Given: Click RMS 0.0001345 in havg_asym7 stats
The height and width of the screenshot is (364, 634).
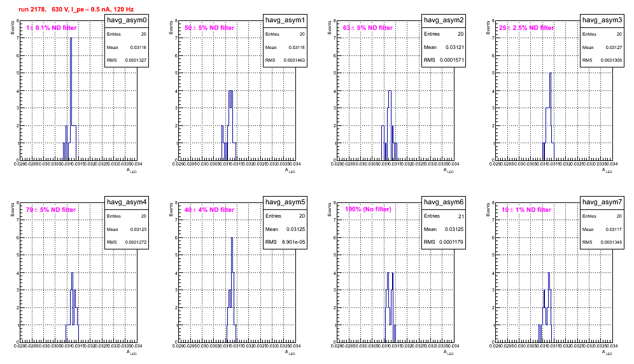Looking at the screenshot, I should click(602, 242).
